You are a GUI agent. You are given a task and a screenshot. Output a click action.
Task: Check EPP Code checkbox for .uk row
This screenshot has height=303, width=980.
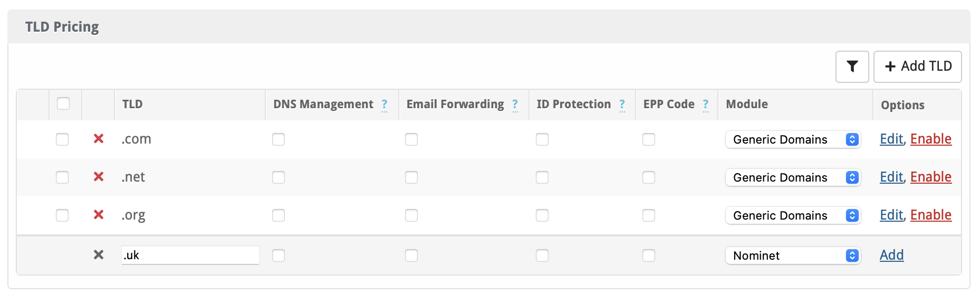pos(649,255)
